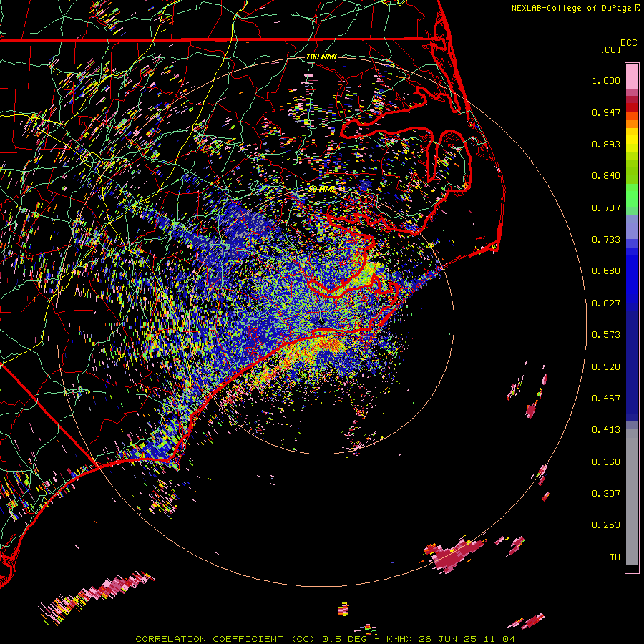Click the 0.413 scale label
Screen dimensions: 644x644
pyautogui.click(x=606, y=430)
